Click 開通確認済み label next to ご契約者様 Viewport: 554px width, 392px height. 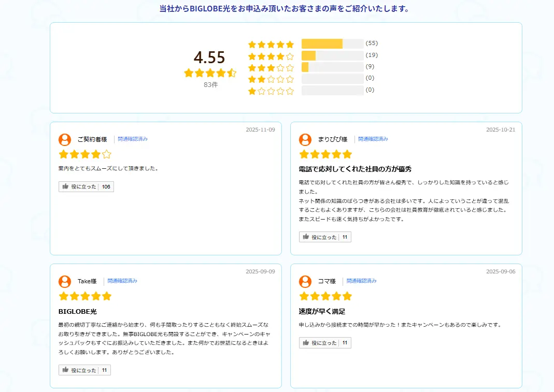pyautogui.click(x=133, y=139)
